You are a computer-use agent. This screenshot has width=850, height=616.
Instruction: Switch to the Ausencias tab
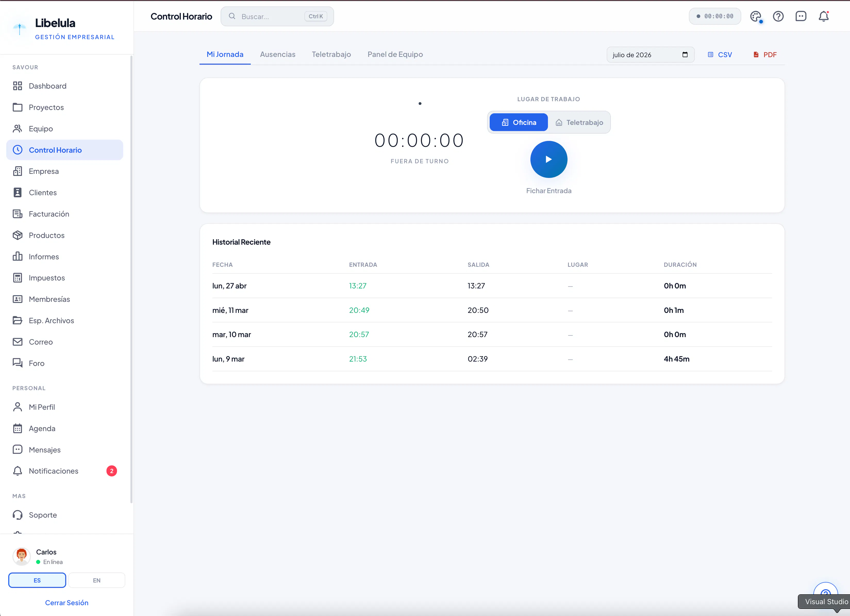[x=278, y=54]
